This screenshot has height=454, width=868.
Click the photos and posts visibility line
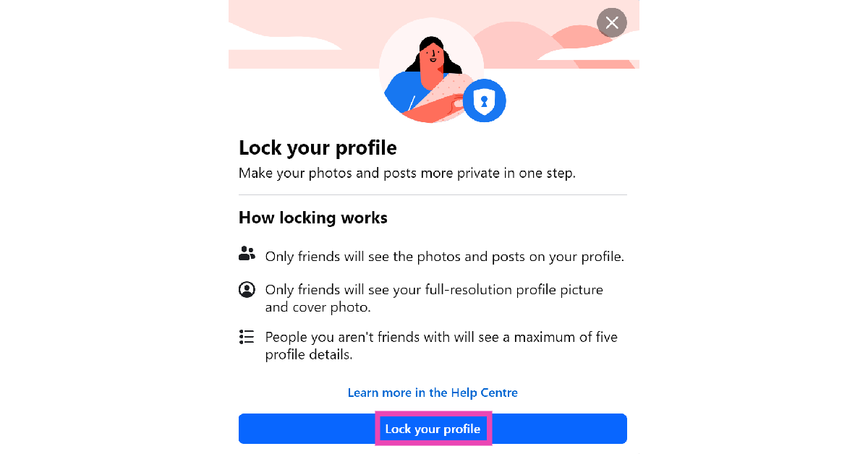444,257
